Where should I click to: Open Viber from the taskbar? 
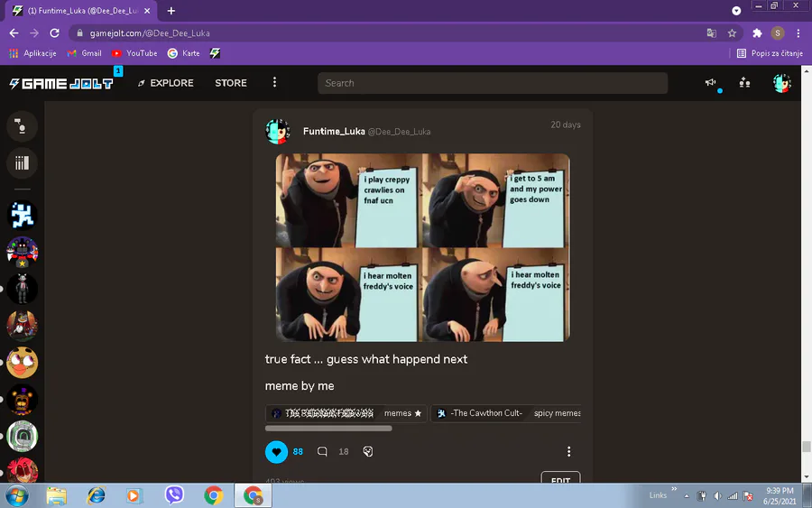(x=174, y=495)
